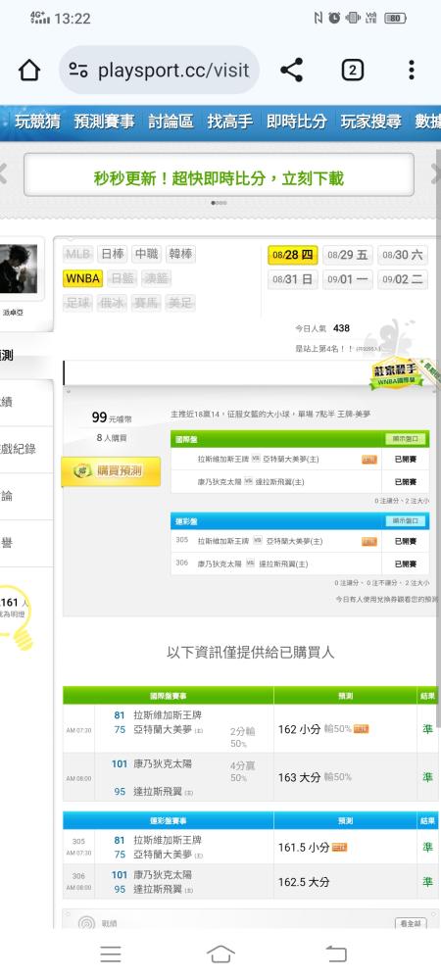Tap the page vertical scrollbar
The height and width of the screenshot is (980, 441).
point(438,437)
